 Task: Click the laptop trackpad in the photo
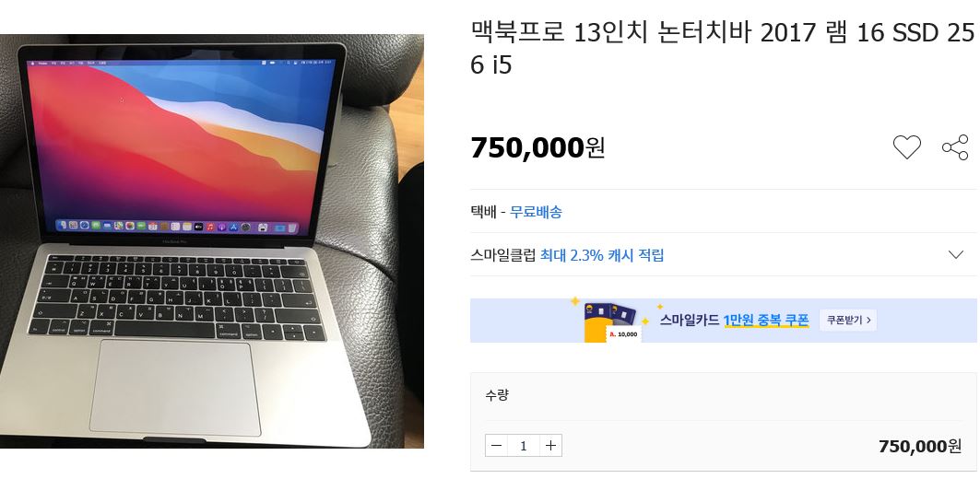174,387
